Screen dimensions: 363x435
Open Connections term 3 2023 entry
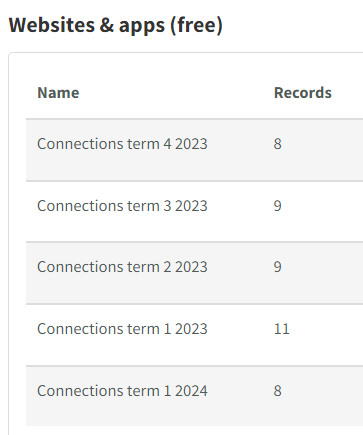pyautogui.click(x=122, y=206)
